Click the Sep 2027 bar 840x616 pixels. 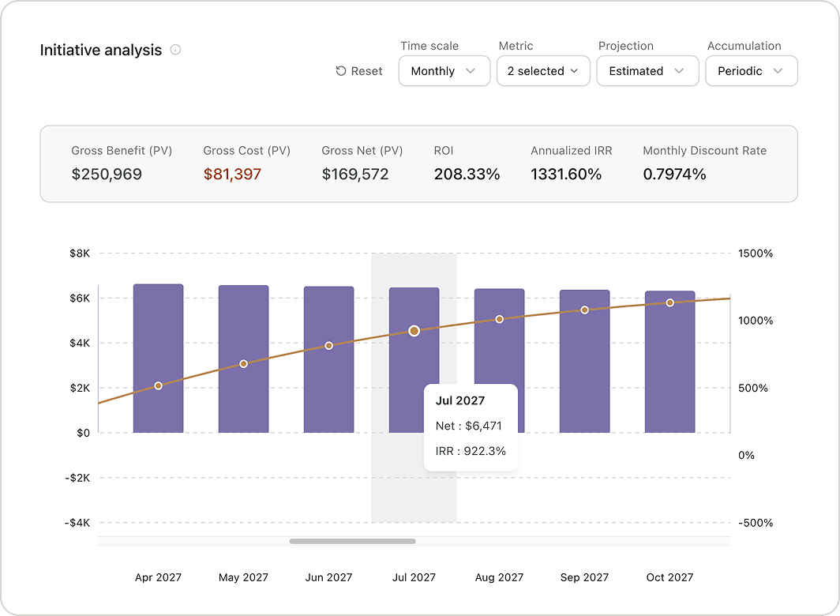click(584, 361)
